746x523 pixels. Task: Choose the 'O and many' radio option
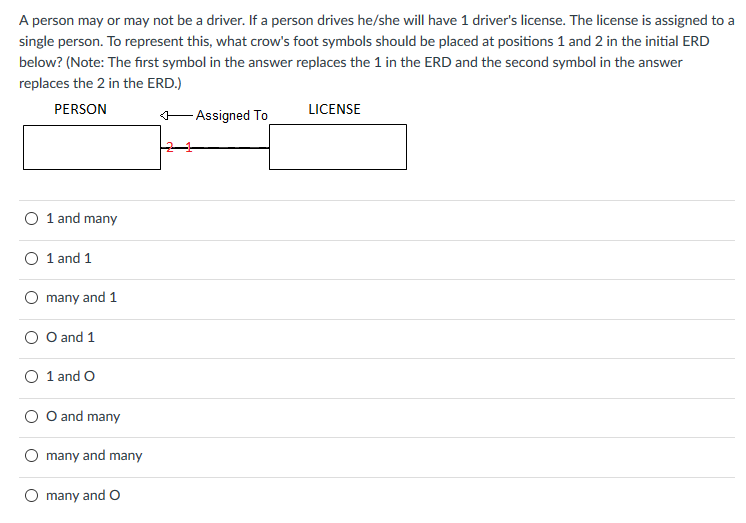31,416
